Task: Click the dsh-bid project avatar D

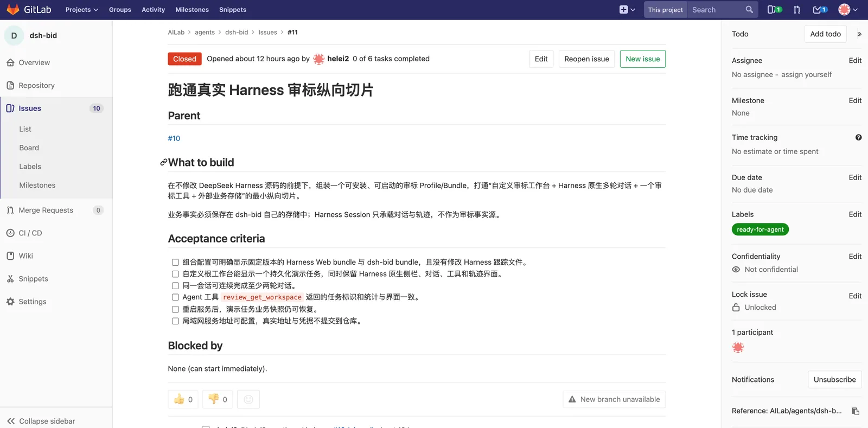Action: (14, 35)
